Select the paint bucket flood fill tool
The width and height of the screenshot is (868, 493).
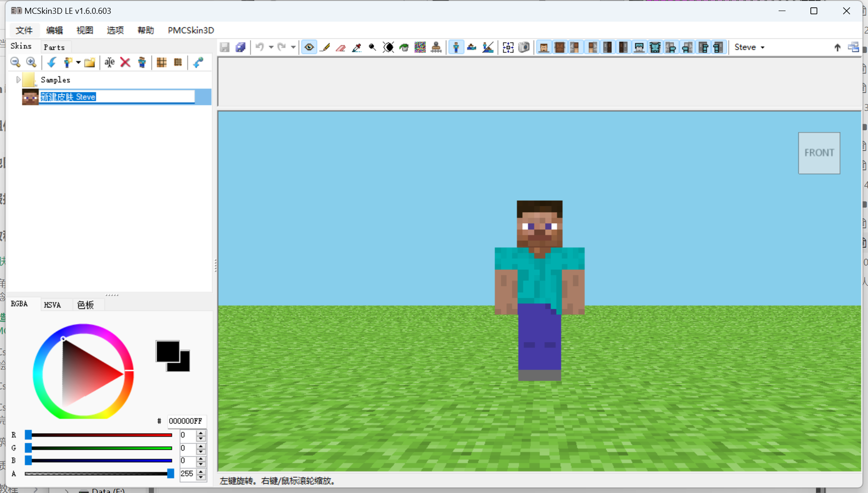[x=404, y=47]
